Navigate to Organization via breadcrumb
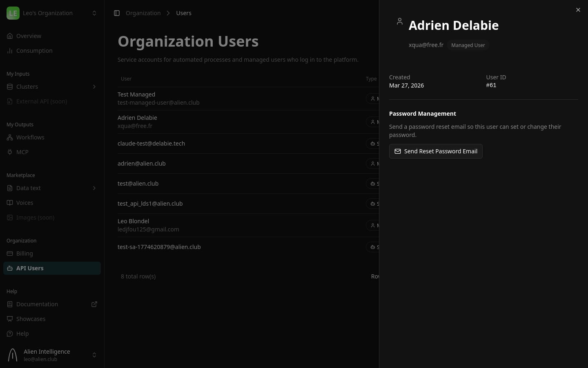Viewport: 588px width, 368px height. (x=143, y=13)
